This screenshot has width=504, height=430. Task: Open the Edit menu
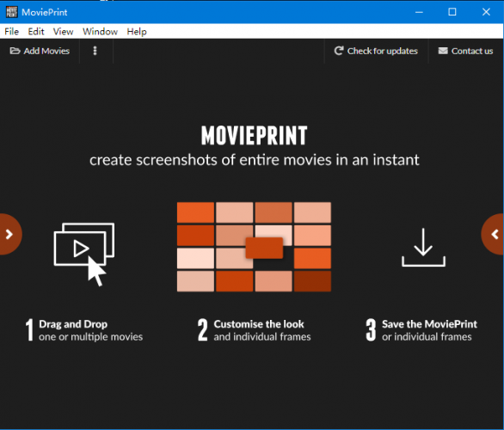coord(35,32)
